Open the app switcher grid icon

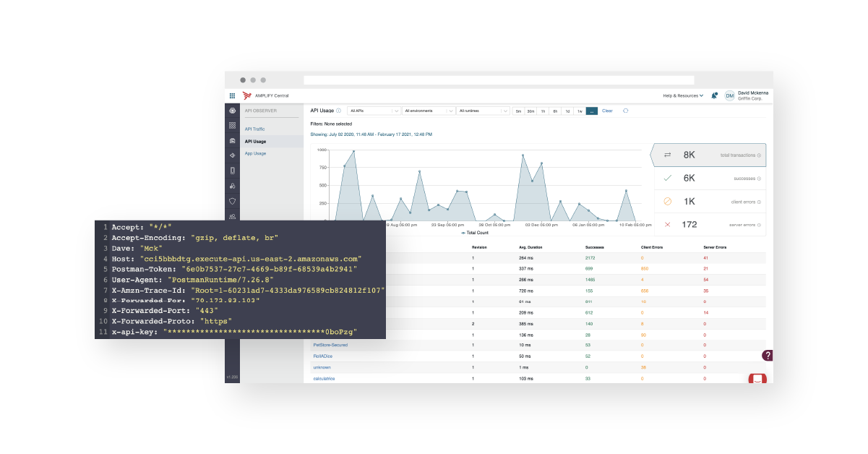click(232, 95)
